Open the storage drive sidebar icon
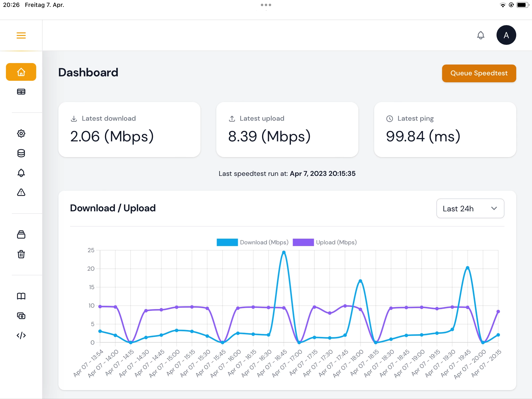Viewport: 532px width, 399px height. [21, 234]
